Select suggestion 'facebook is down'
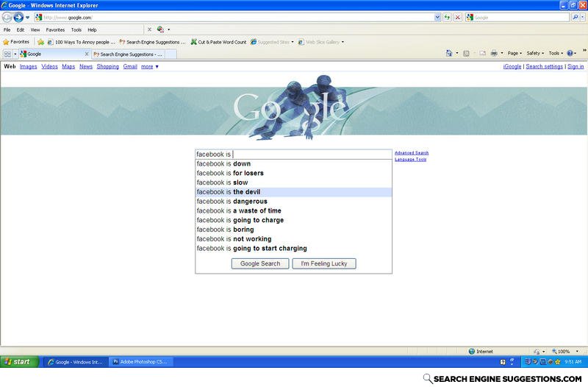The image size is (588, 387). (x=293, y=163)
